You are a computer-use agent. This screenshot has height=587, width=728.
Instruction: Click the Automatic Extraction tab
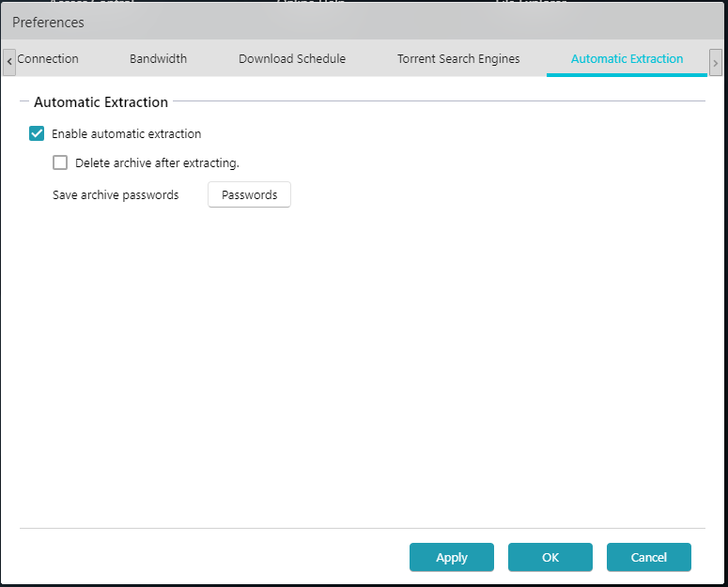(x=627, y=59)
